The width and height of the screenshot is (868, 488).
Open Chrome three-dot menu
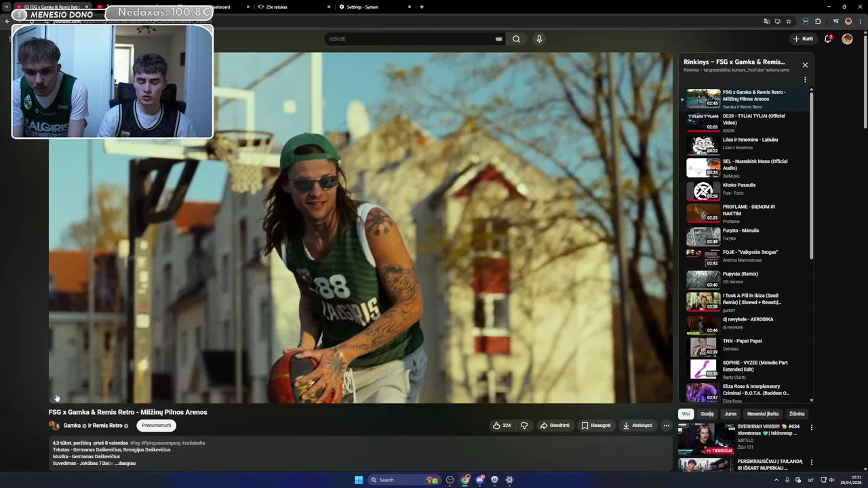coord(859,21)
